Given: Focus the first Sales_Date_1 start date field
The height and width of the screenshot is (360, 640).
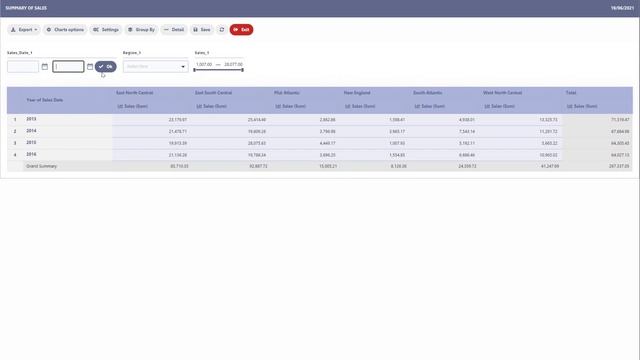Looking at the screenshot, I should tap(23, 67).
